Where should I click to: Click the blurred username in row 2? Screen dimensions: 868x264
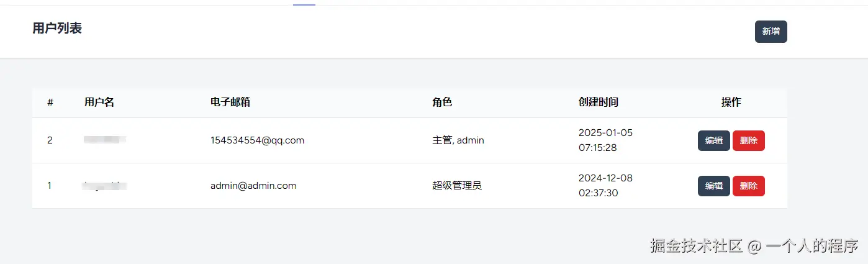tap(105, 140)
